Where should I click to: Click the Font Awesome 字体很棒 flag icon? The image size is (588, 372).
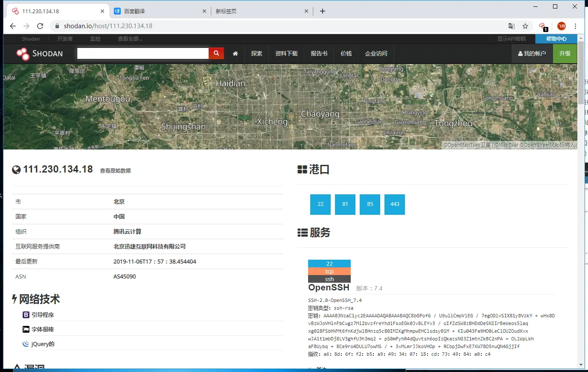coord(26,329)
